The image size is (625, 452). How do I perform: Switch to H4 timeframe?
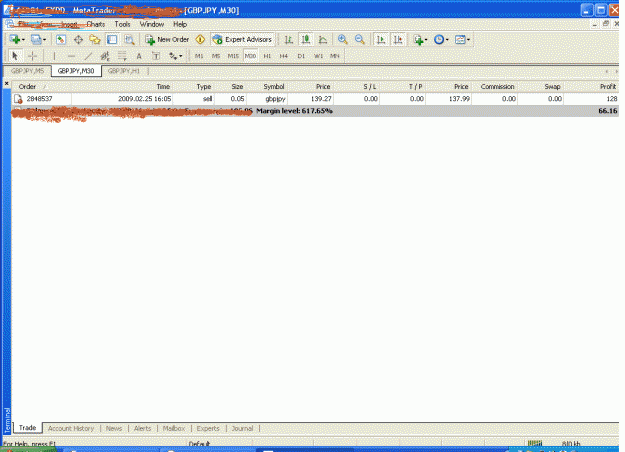[x=283, y=56]
